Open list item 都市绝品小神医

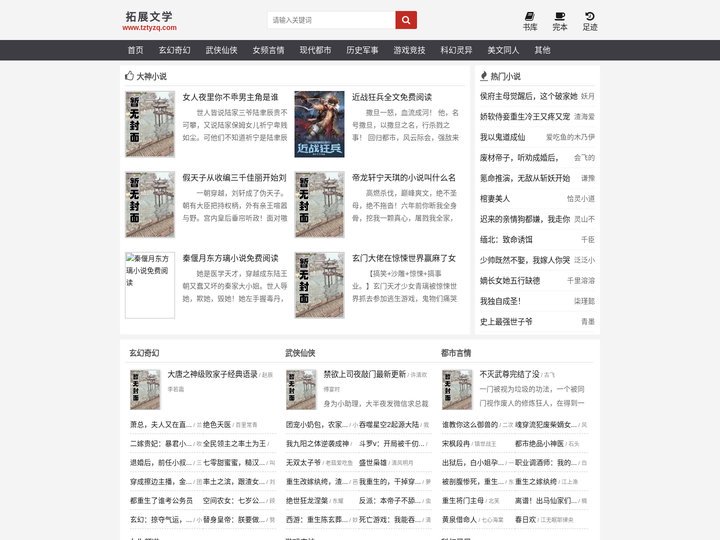[x=539, y=444]
